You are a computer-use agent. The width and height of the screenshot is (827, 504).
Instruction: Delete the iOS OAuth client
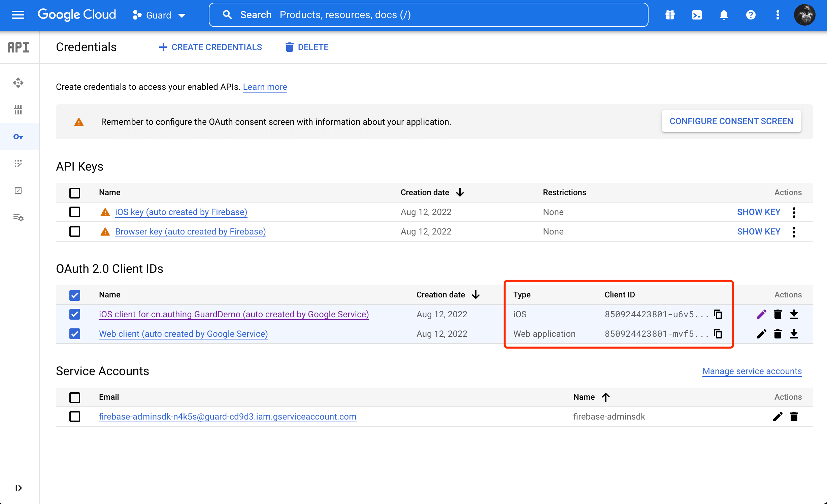coord(778,314)
